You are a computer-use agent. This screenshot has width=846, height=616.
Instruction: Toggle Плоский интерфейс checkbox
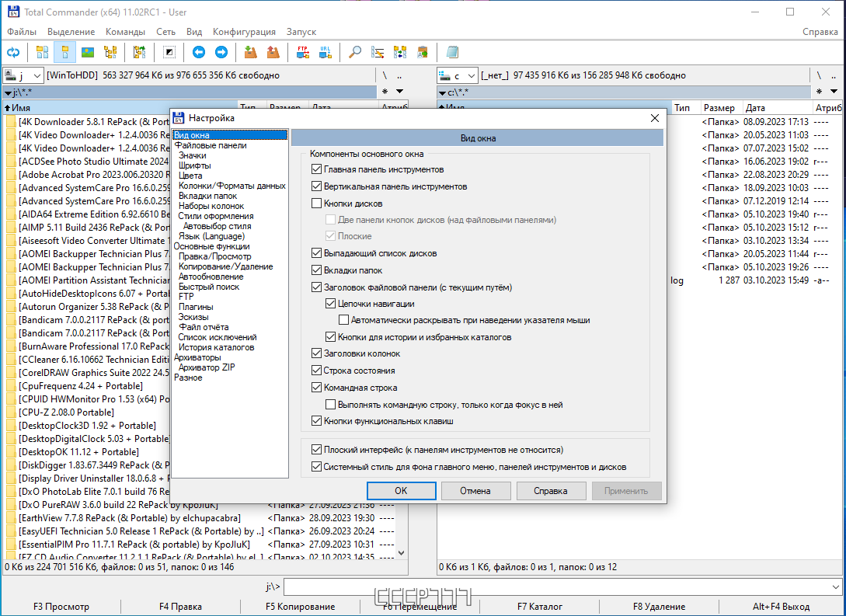point(317,449)
